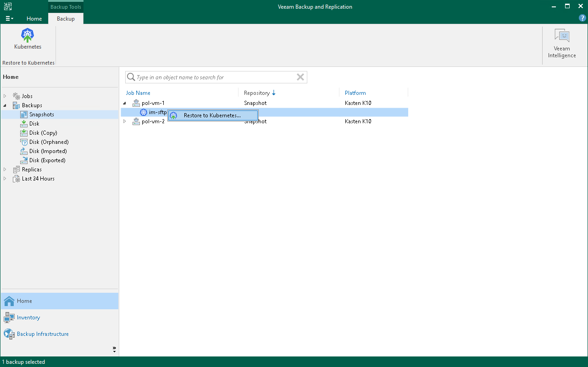Expand navigation pane options chevron

coord(114,349)
